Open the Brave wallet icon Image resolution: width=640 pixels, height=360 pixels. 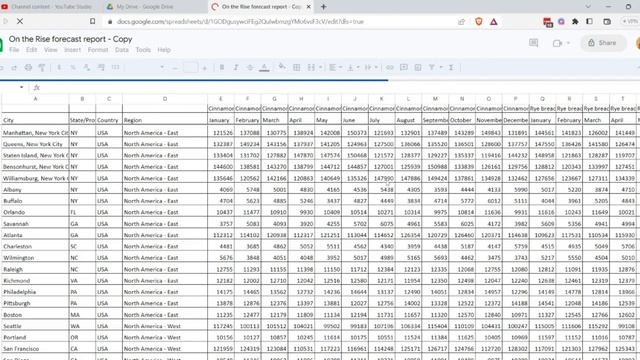pos(607,22)
